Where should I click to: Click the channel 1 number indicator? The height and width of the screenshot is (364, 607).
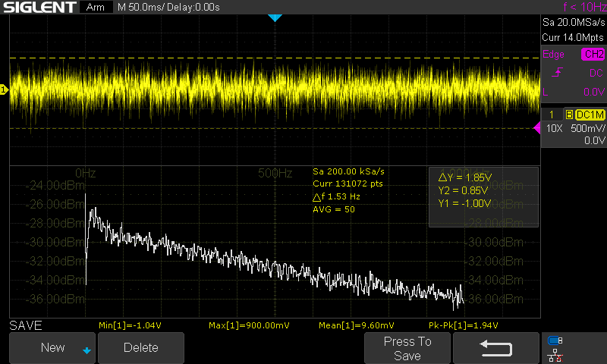pos(552,115)
